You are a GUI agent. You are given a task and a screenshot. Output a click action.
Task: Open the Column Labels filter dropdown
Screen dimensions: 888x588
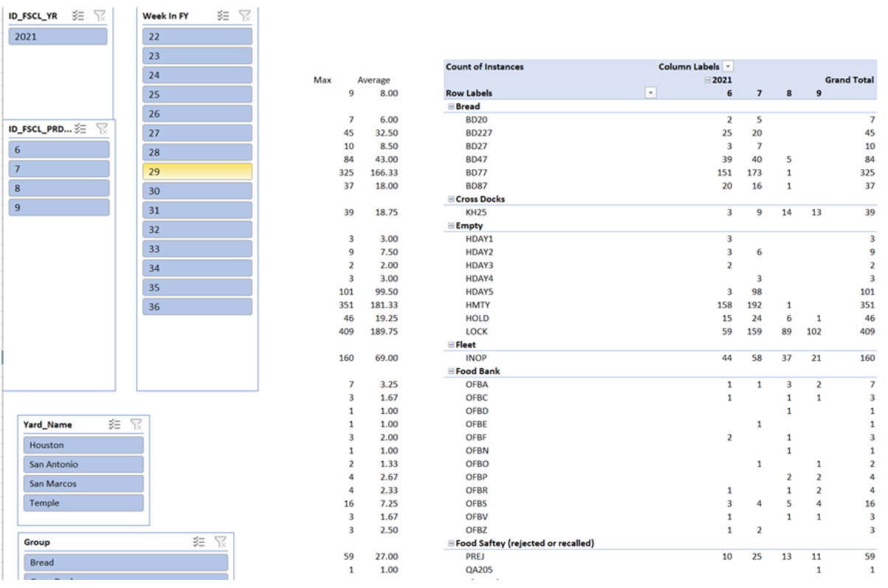pyautogui.click(x=728, y=66)
